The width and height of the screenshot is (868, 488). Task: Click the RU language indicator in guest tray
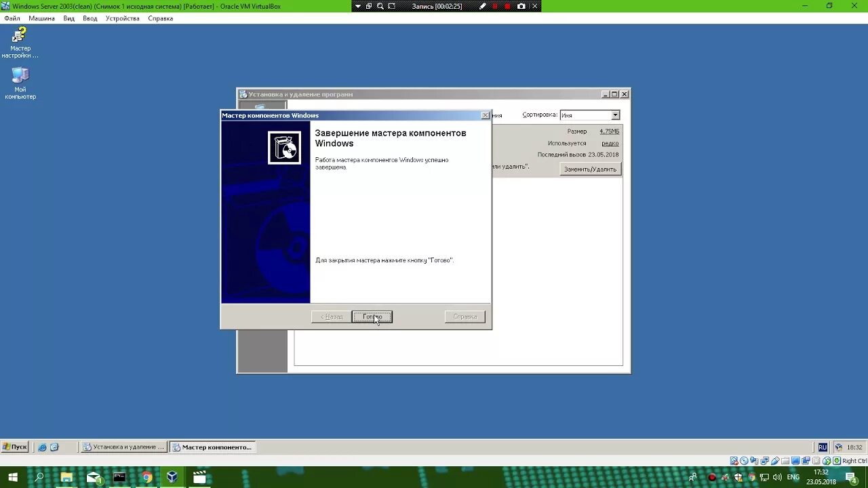[823, 447]
